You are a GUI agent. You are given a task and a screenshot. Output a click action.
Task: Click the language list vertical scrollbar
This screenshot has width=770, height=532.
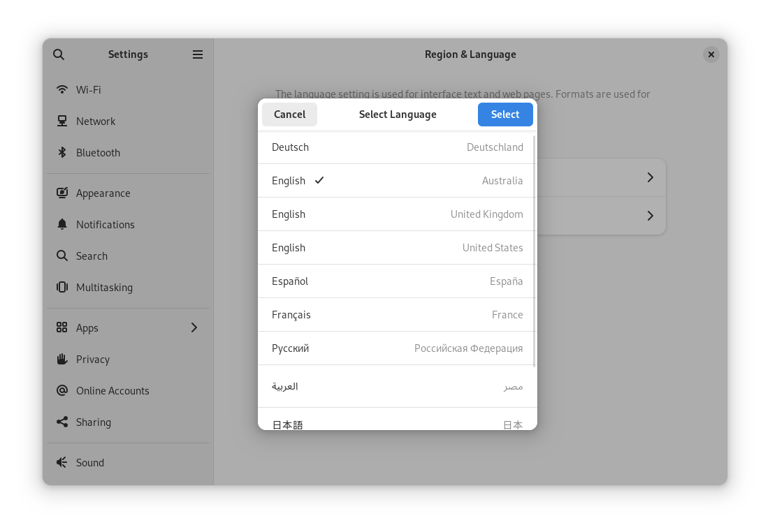[x=535, y=251]
